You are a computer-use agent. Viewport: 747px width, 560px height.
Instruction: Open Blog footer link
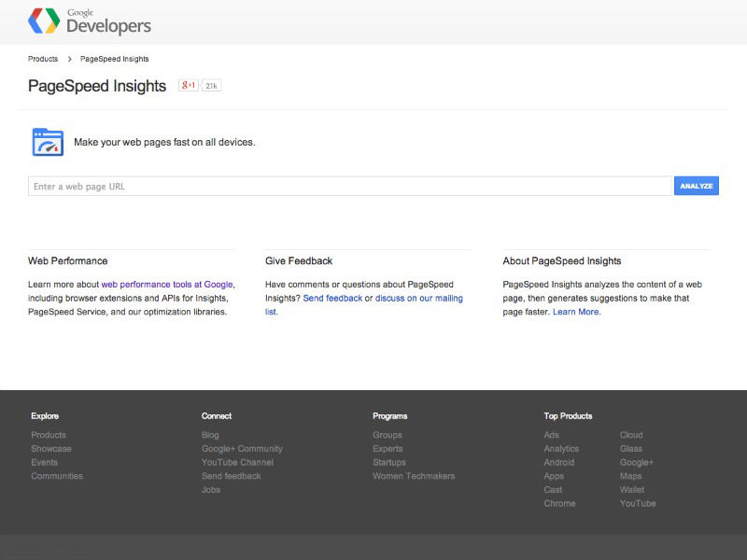[210, 435]
